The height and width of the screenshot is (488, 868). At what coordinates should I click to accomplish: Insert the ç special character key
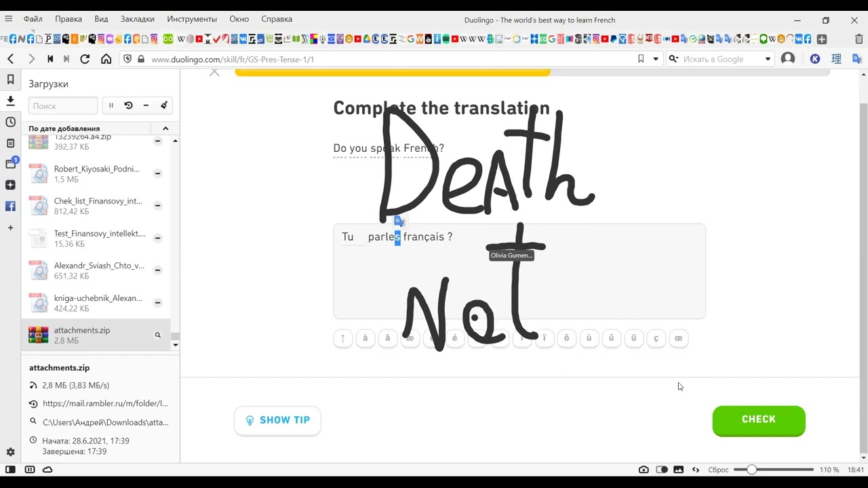656,338
